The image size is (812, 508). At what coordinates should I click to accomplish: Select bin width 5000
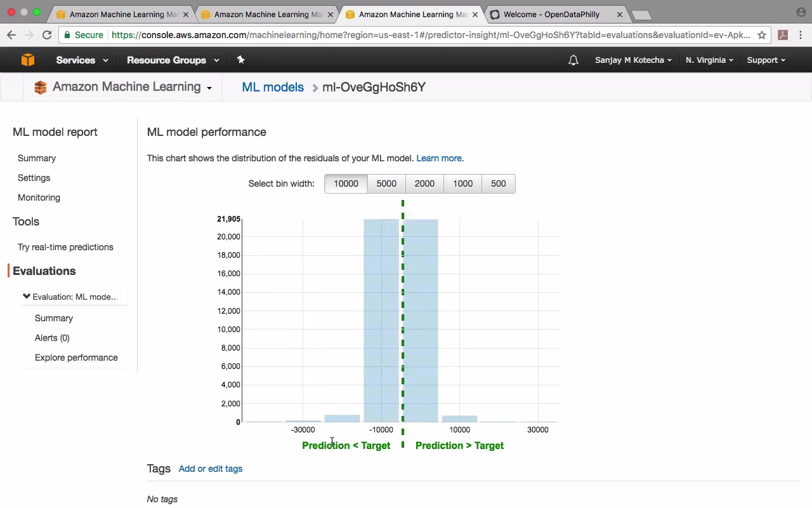pos(386,184)
